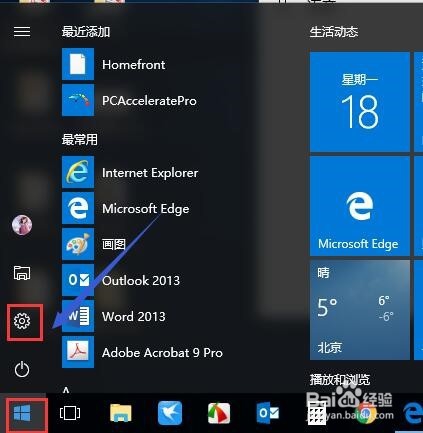Open the Paint (画图) icon
423x433 pixels.
click(x=78, y=244)
